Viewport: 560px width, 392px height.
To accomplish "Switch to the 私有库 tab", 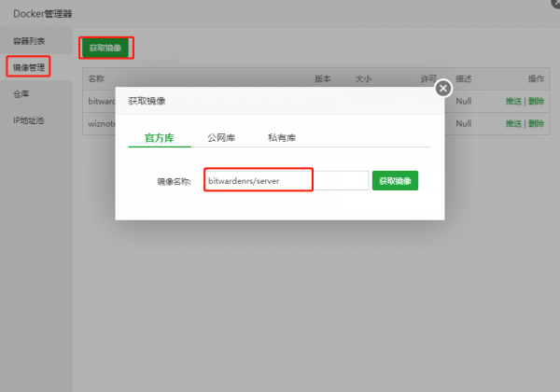I will tap(281, 137).
